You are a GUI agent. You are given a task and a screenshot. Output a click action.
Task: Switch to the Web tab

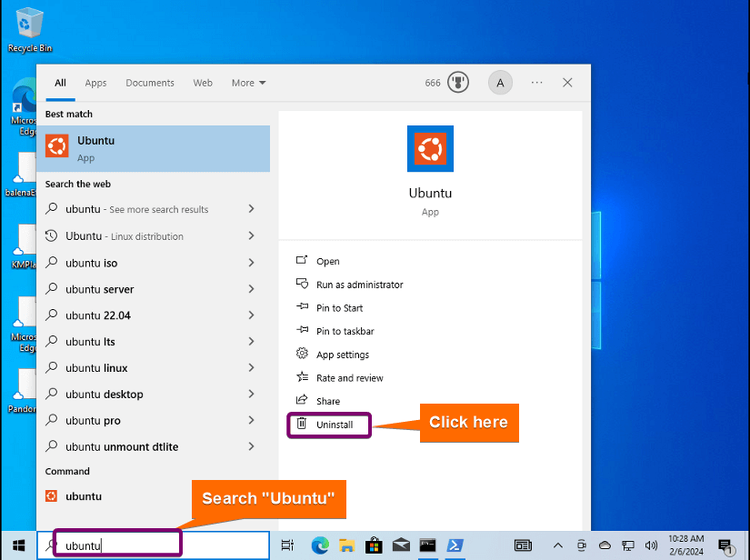203,83
